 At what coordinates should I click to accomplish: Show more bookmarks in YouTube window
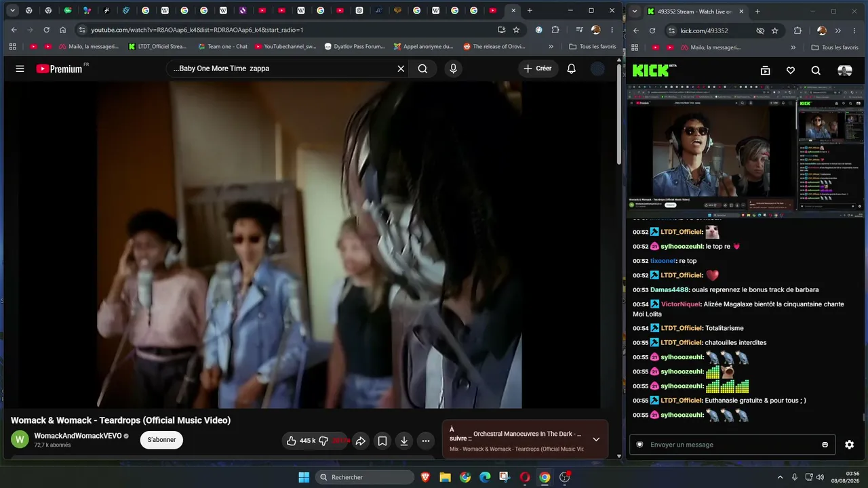pos(551,47)
